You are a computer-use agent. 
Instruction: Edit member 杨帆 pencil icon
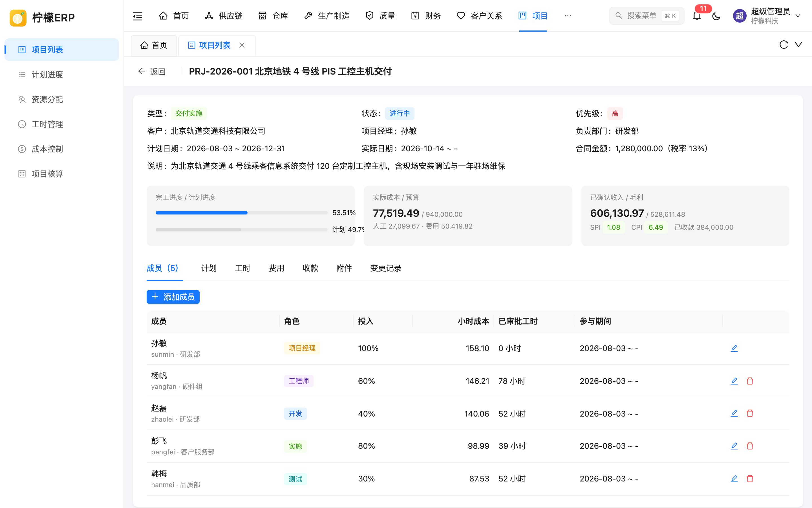coord(734,381)
